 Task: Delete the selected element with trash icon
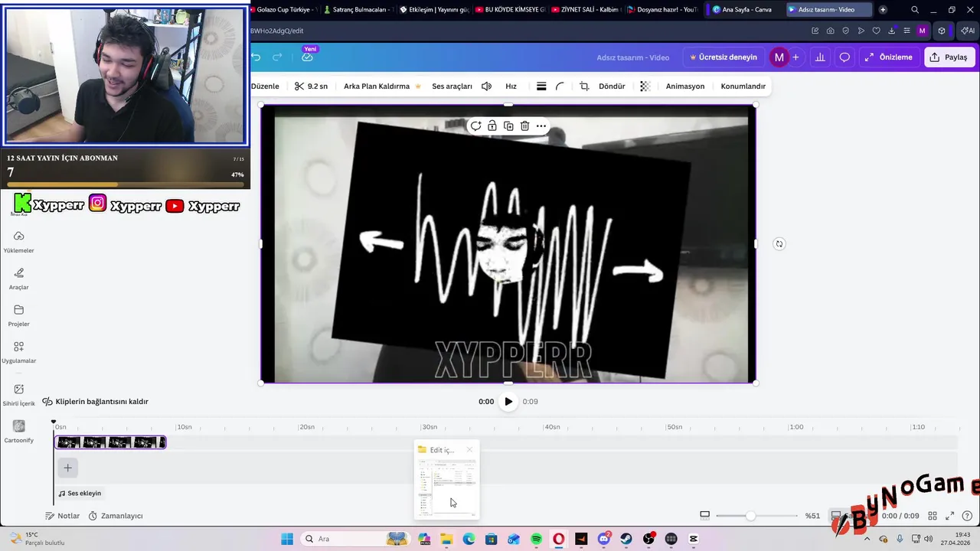click(x=524, y=126)
